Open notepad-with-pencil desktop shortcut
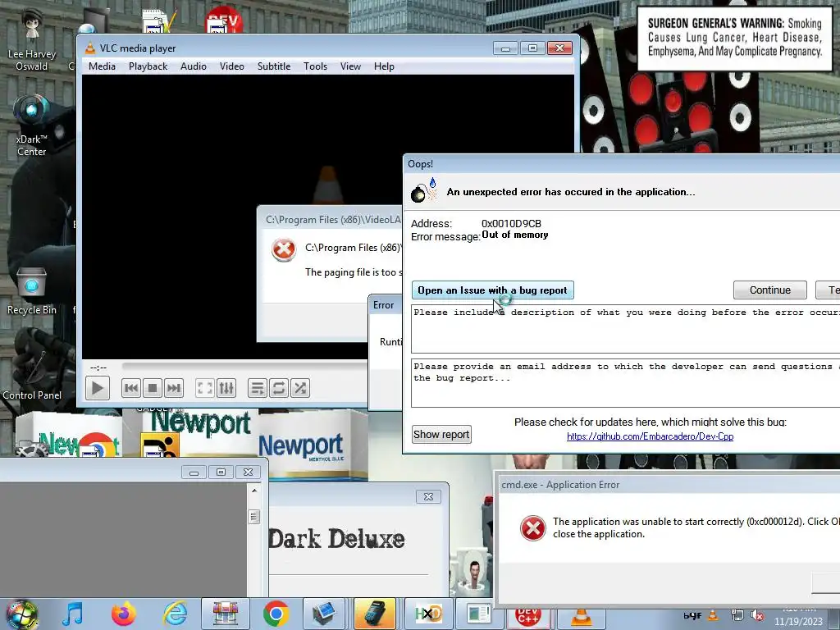Image resolution: width=840 pixels, height=630 pixels. pyautogui.click(x=159, y=21)
